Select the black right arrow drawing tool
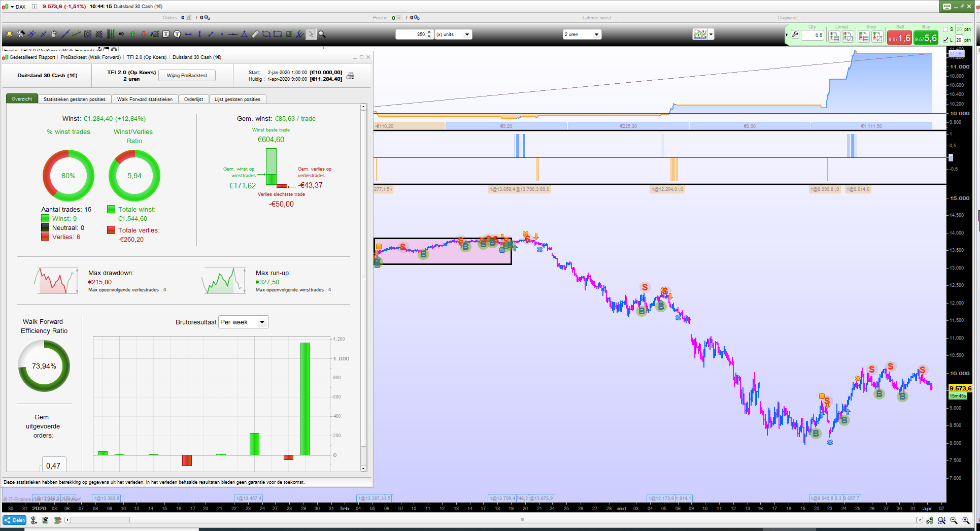Image resolution: width=980 pixels, height=531 pixels. point(121,35)
